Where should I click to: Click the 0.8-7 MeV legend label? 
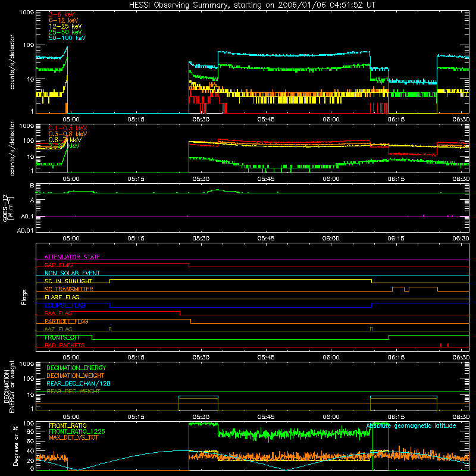65,140
